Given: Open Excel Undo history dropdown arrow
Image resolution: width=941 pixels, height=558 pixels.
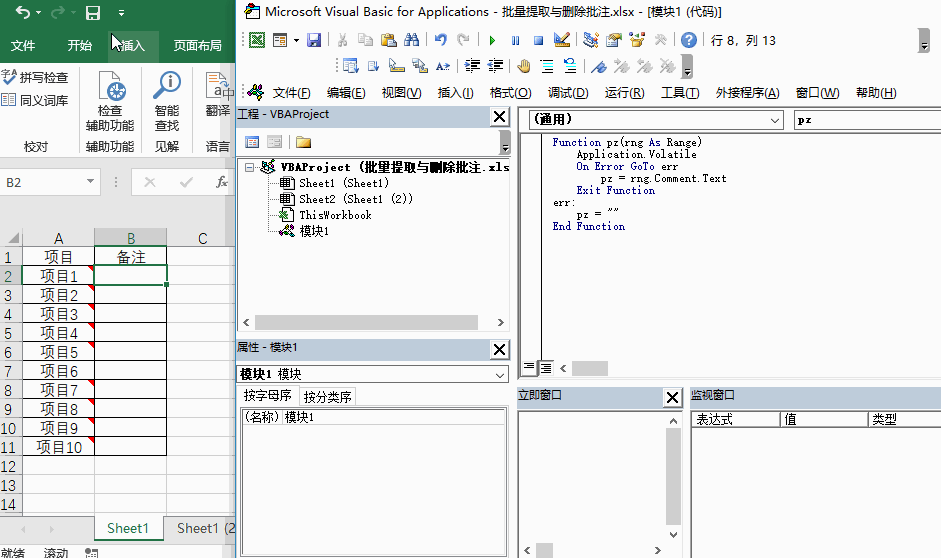Looking at the screenshot, I should tap(39, 13).
